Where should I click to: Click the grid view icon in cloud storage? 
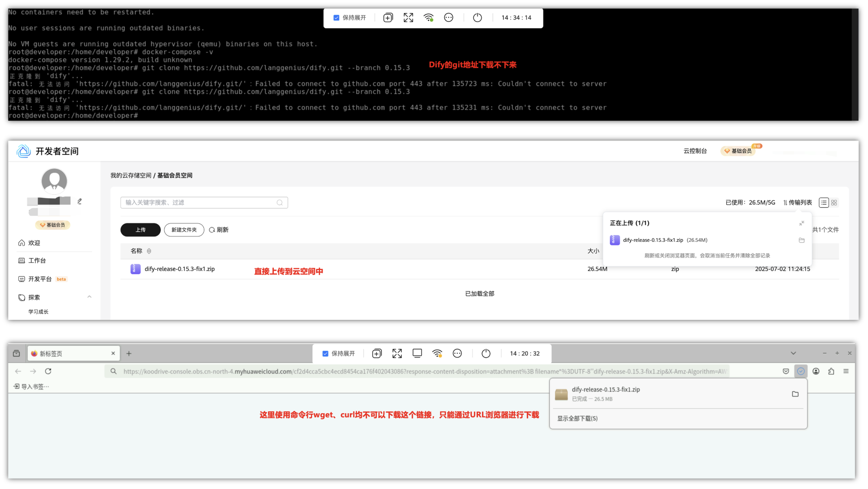pyautogui.click(x=834, y=203)
